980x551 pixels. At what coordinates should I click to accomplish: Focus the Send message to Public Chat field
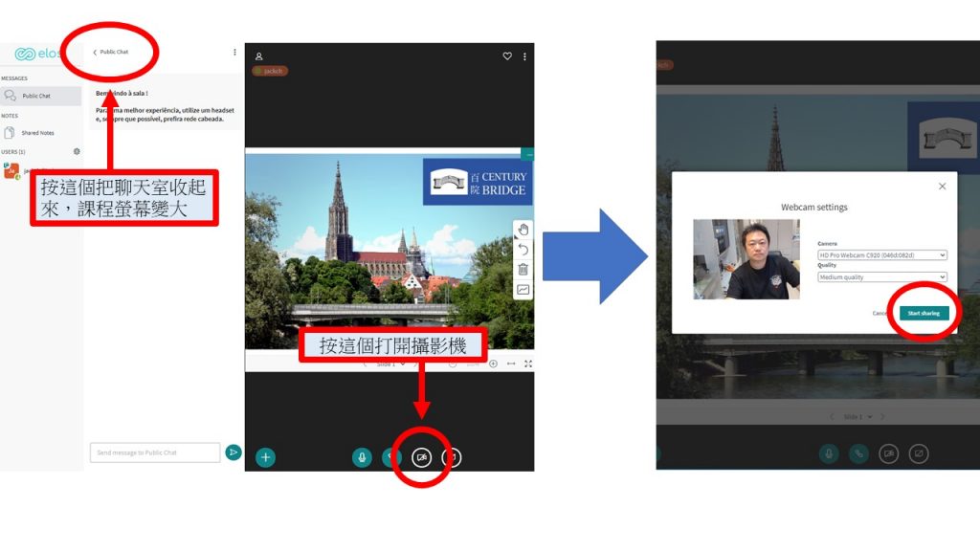[x=155, y=452]
